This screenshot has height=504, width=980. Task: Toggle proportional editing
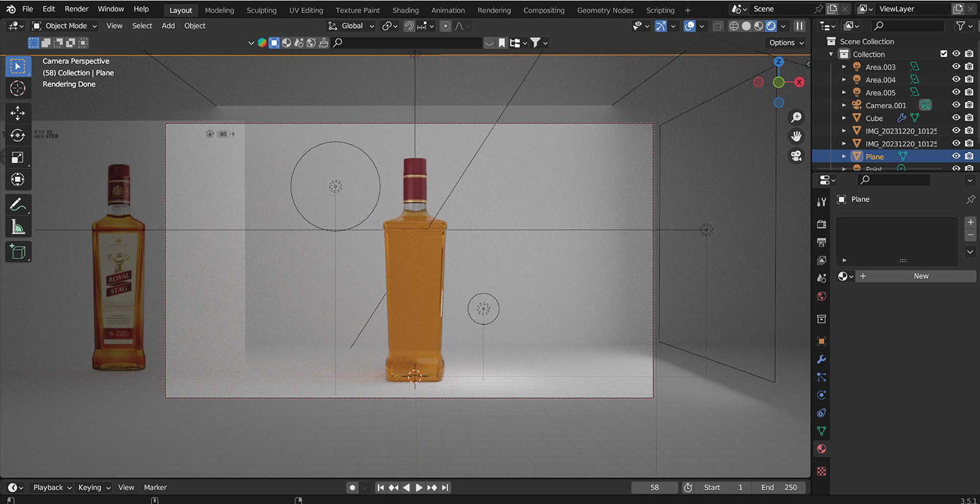(x=446, y=26)
